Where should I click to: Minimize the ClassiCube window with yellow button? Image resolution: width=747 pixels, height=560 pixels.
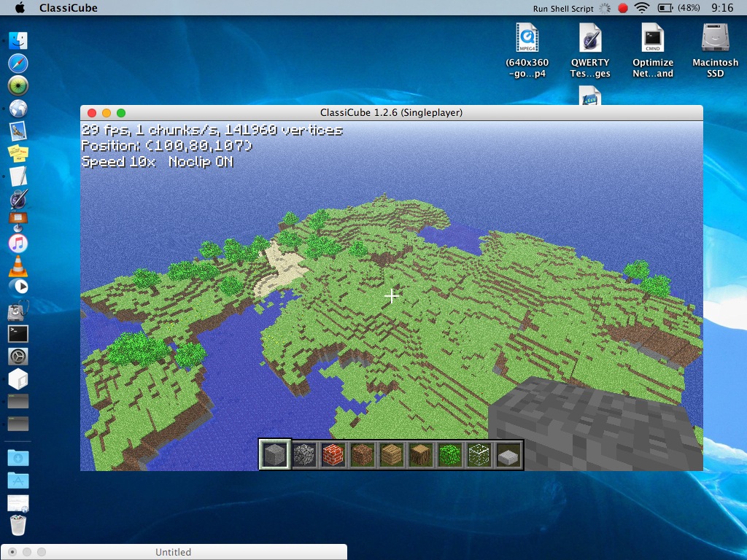[107, 113]
